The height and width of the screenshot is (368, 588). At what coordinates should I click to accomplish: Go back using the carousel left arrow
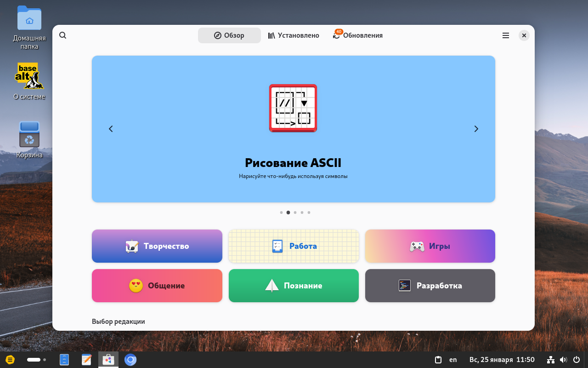click(x=111, y=129)
